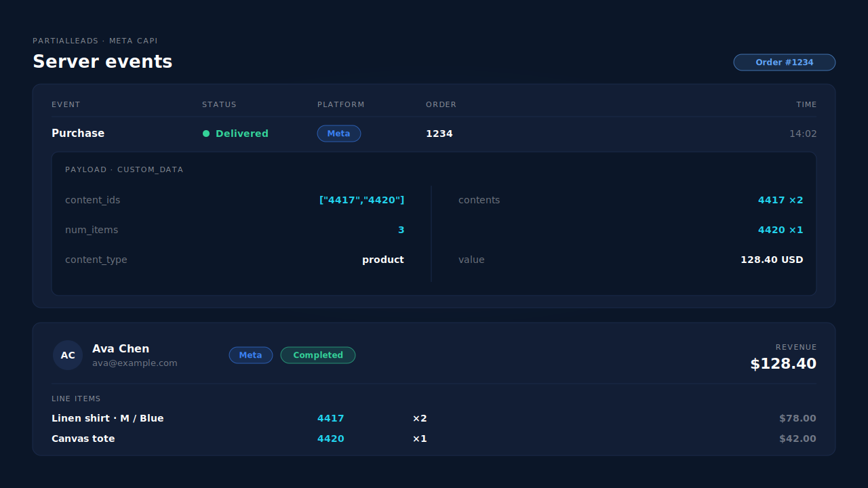The height and width of the screenshot is (488, 868).
Task: Click the STATUS column header
Action: click(x=219, y=104)
